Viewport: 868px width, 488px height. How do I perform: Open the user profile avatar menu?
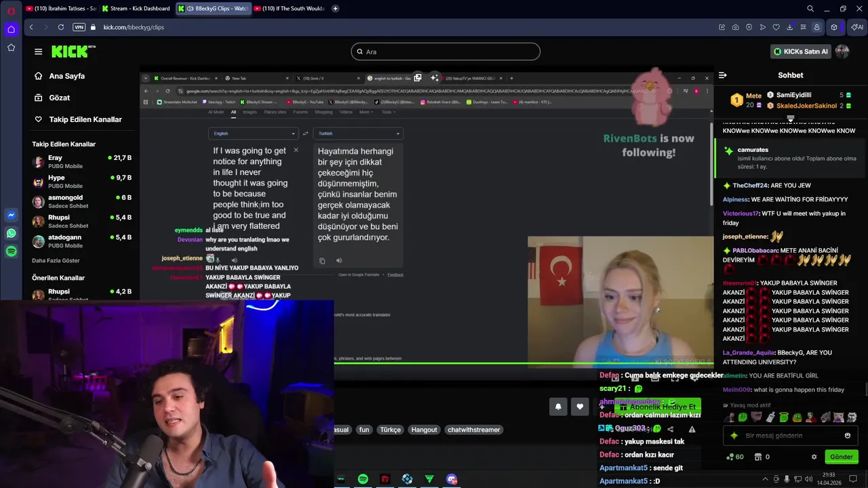point(842,52)
